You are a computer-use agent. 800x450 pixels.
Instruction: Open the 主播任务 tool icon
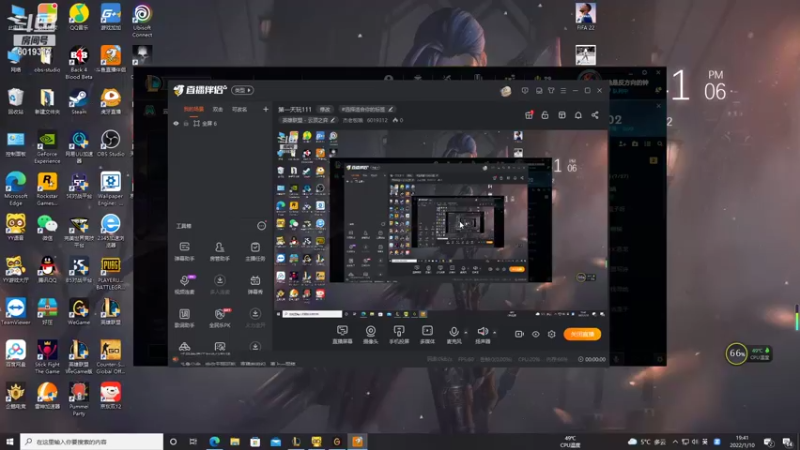pos(255,252)
